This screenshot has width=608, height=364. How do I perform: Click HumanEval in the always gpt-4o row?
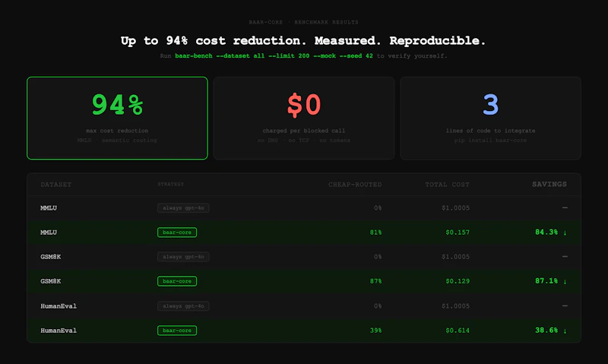59,306
